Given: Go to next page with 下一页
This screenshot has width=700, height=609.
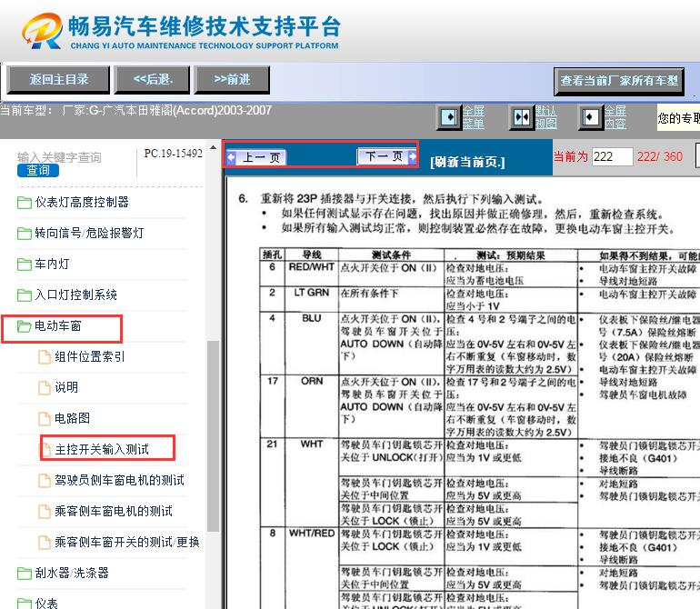Looking at the screenshot, I should 386,156.
